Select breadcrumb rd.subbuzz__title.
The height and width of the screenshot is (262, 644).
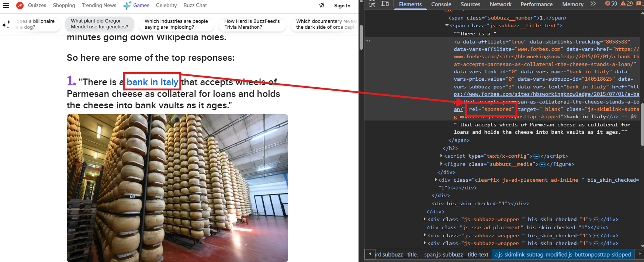click(397, 254)
